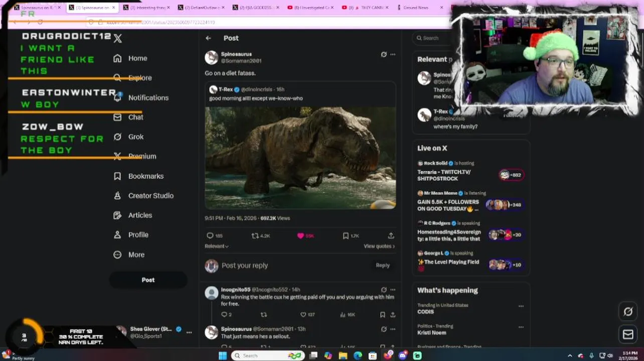Viewport: 644px width, 361px height.
Task: Click 697.2K Views count
Action: click(275, 218)
